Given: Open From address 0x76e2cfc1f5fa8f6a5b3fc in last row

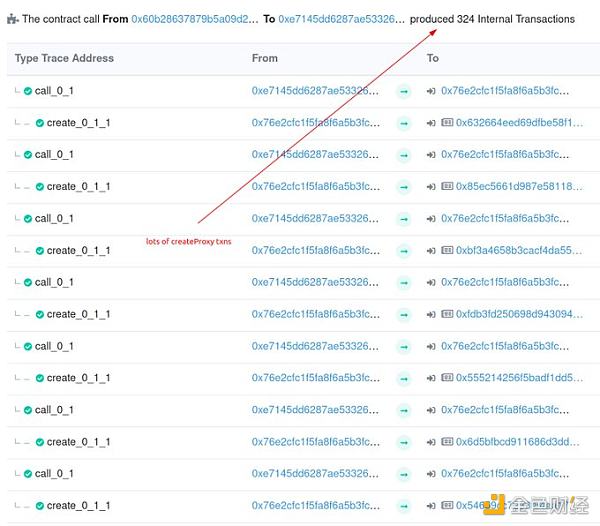Looking at the screenshot, I should pyautogui.click(x=316, y=506).
